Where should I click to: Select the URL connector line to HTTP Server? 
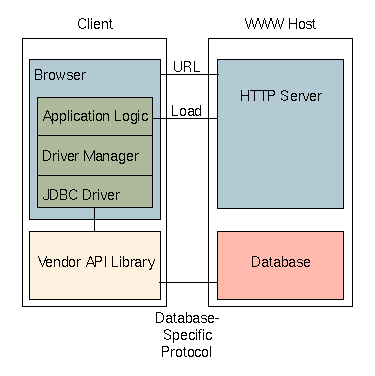[189, 74]
